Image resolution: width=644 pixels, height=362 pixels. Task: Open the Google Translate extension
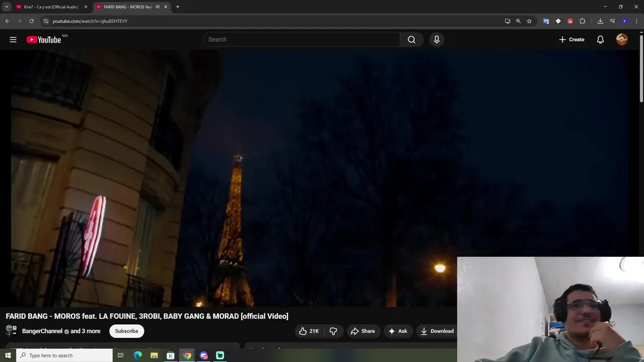pyautogui.click(x=546, y=21)
